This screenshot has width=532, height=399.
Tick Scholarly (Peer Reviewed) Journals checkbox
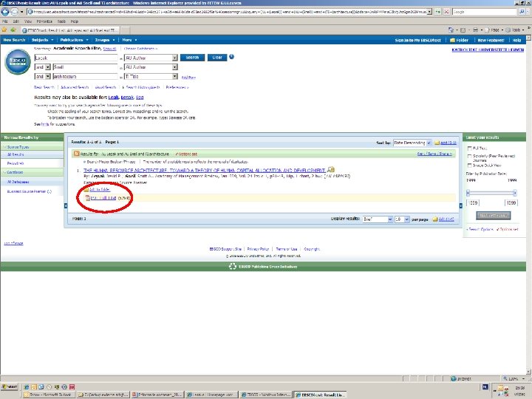pyautogui.click(x=470, y=156)
